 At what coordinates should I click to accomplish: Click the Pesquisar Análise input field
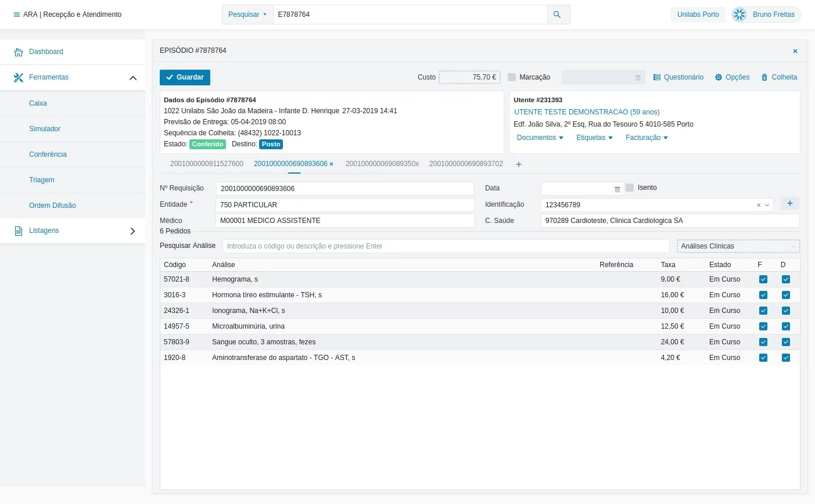pos(446,246)
